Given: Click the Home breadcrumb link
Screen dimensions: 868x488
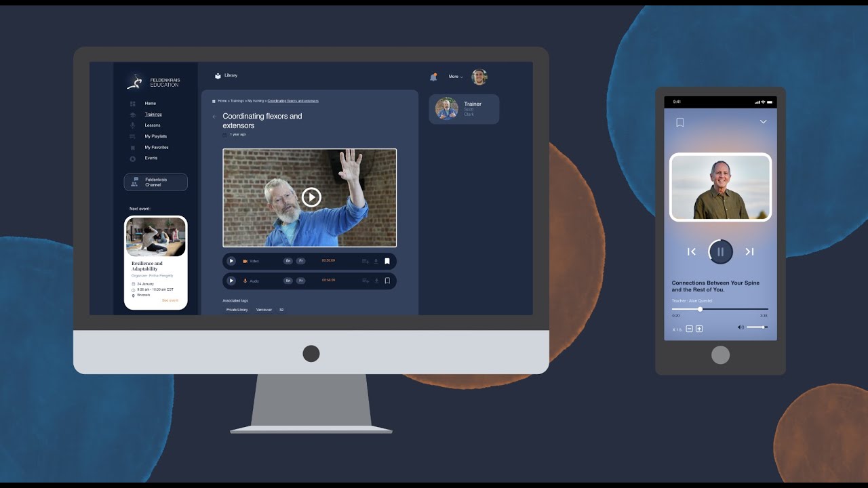Looking at the screenshot, I should pos(222,101).
